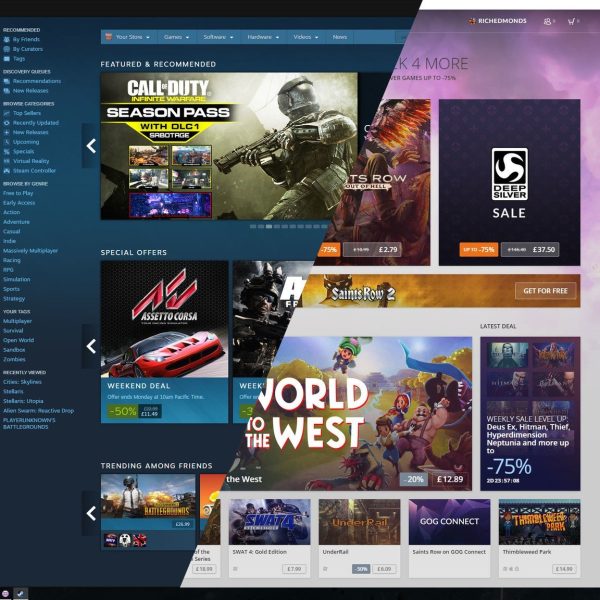Open the Saints Row 2 banner
The height and width of the screenshot is (600, 600).
point(440,291)
